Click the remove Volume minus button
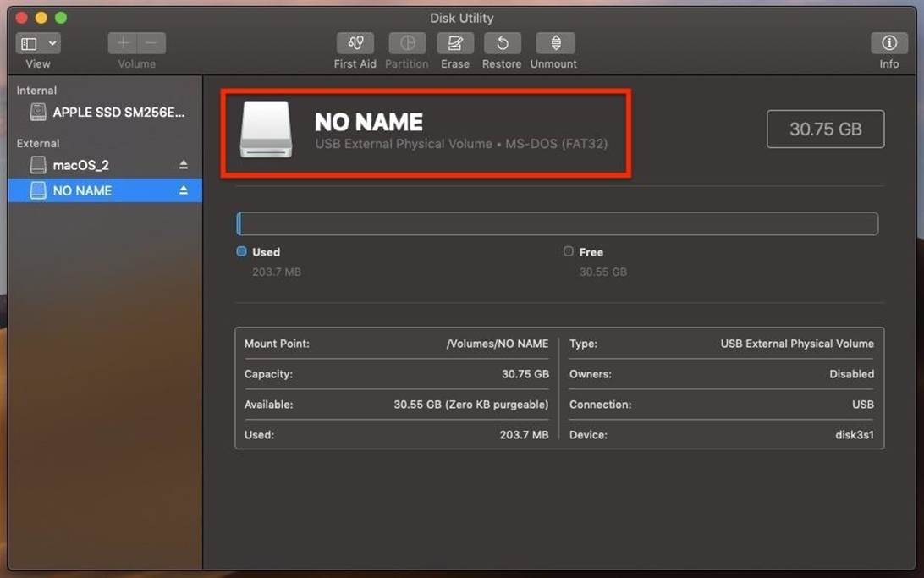 [151, 43]
